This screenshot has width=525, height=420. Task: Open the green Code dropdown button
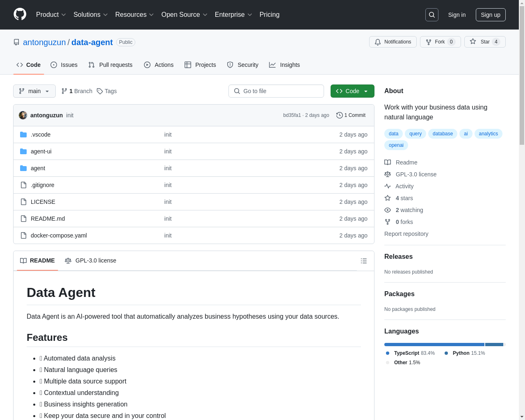[352, 91]
